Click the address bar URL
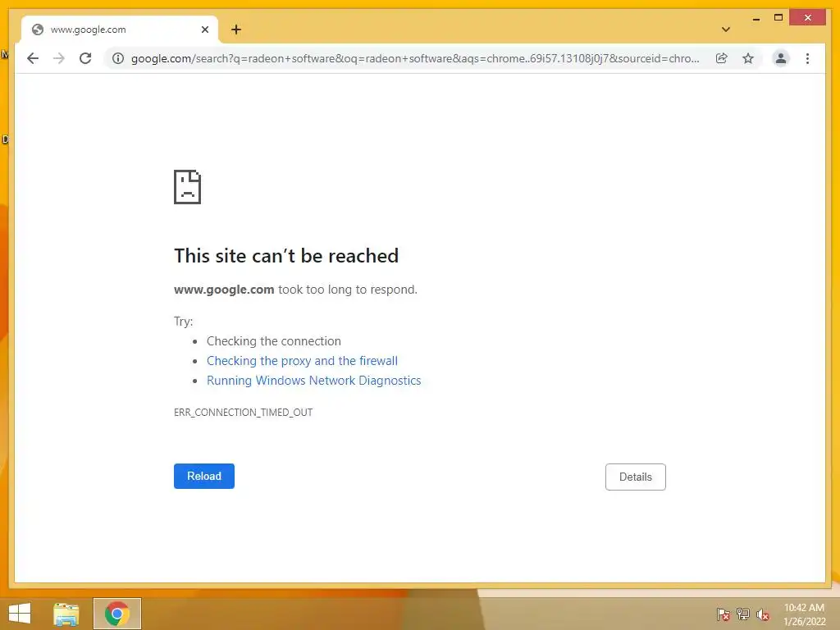Image resolution: width=840 pixels, height=630 pixels. tap(415, 58)
